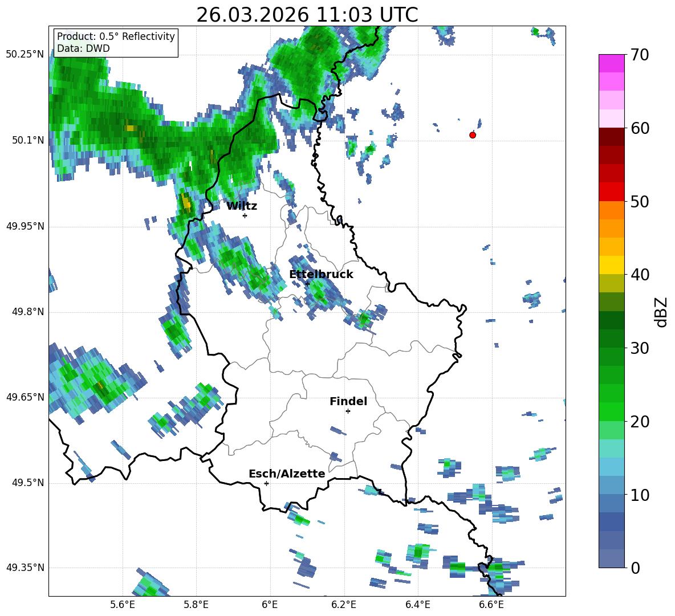Click the 5.8°E longitude label
This screenshot has height=616, width=675.
[x=196, y=605]
